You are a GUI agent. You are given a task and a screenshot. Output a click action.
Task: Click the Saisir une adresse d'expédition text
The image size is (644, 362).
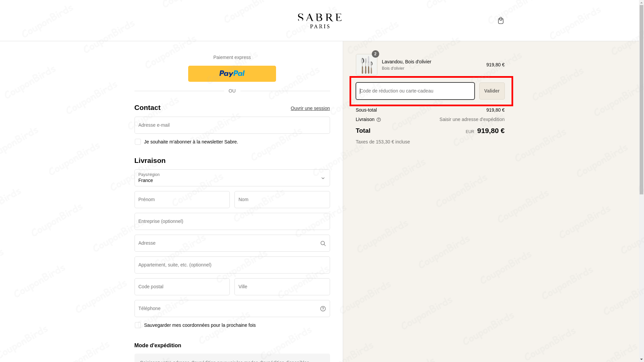(x=472, y=119)
